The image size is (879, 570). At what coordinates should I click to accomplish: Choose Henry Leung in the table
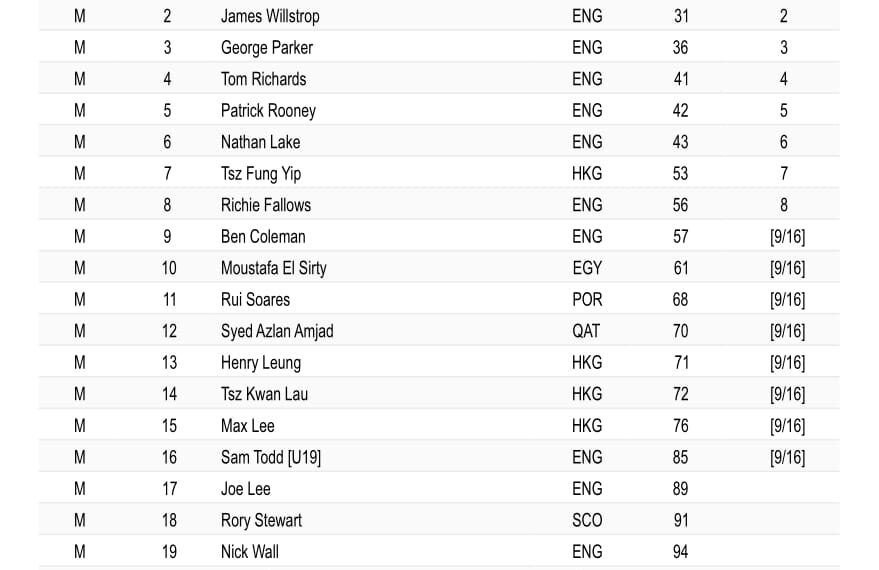coord(261,363)
